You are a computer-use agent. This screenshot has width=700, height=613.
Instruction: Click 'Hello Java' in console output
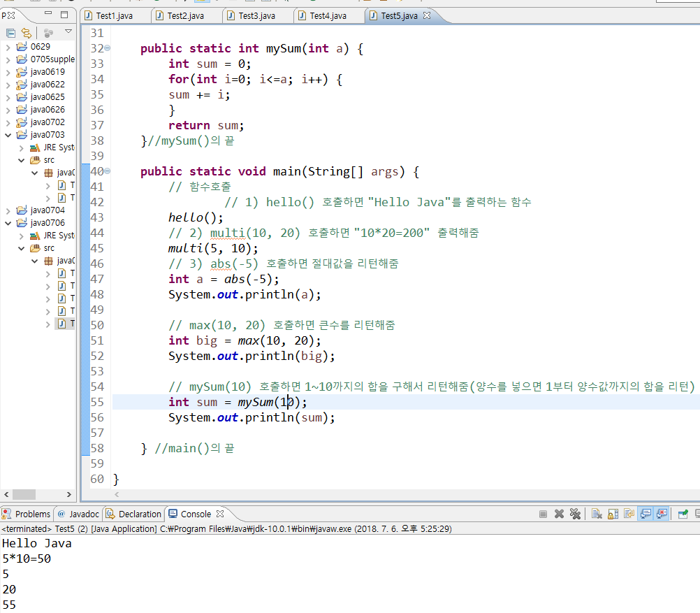point(36,544)
